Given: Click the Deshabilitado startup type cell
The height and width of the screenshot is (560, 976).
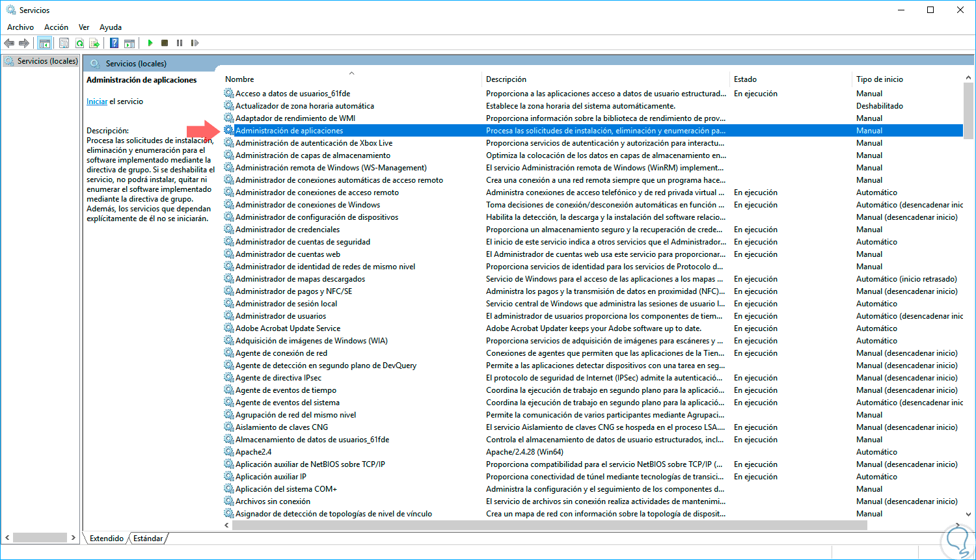Looking at the screenshot, I should click(880, 106).
